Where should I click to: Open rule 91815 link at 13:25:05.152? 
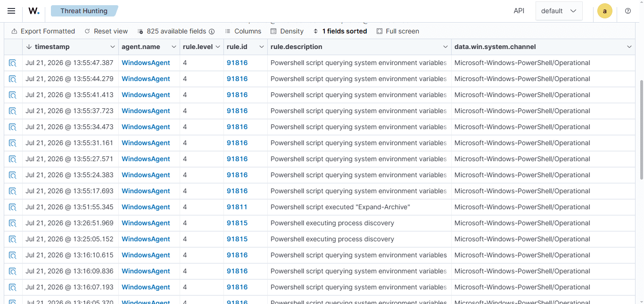pyautogui.click(x=237, y=239)
